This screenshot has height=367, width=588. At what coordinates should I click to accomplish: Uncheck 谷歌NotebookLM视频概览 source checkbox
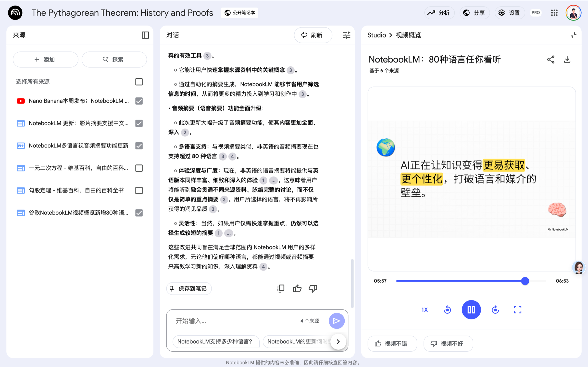139,213
